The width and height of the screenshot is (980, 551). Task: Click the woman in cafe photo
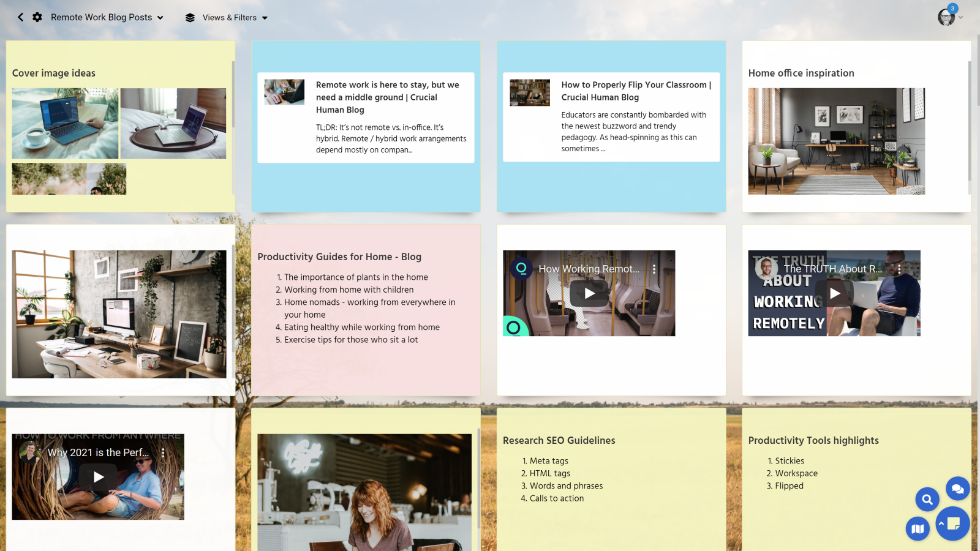tap(364, 492)
